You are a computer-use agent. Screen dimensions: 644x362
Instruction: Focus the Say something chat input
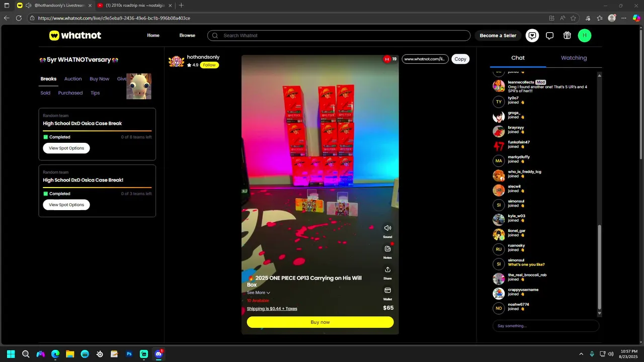[546, 326]
